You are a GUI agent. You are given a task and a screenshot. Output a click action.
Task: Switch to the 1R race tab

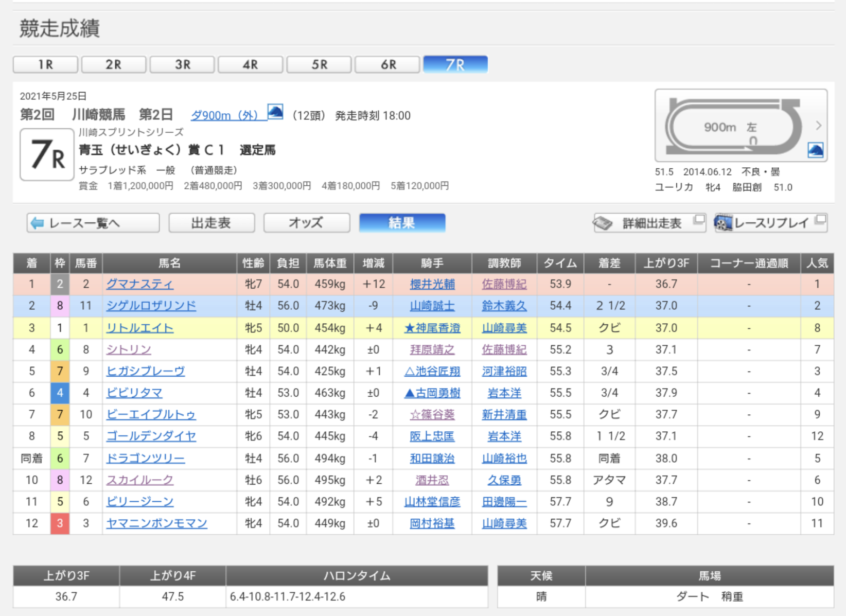tap(45, 64)
